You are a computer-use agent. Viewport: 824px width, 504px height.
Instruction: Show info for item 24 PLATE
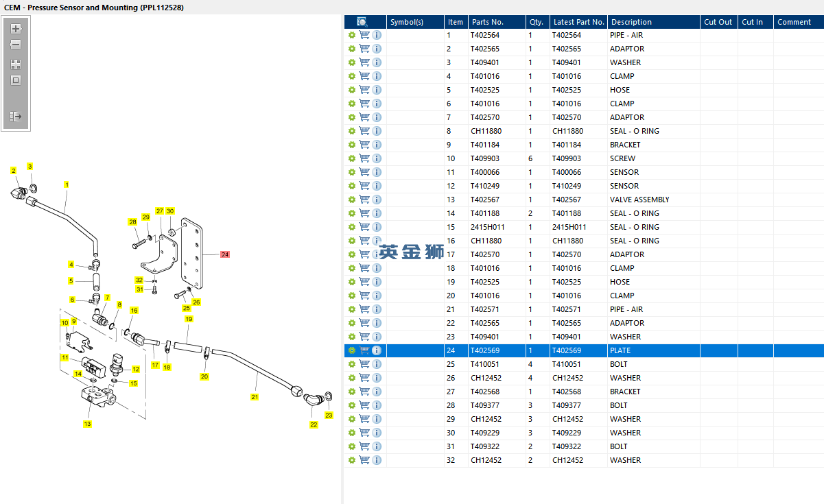pos(377,350)
